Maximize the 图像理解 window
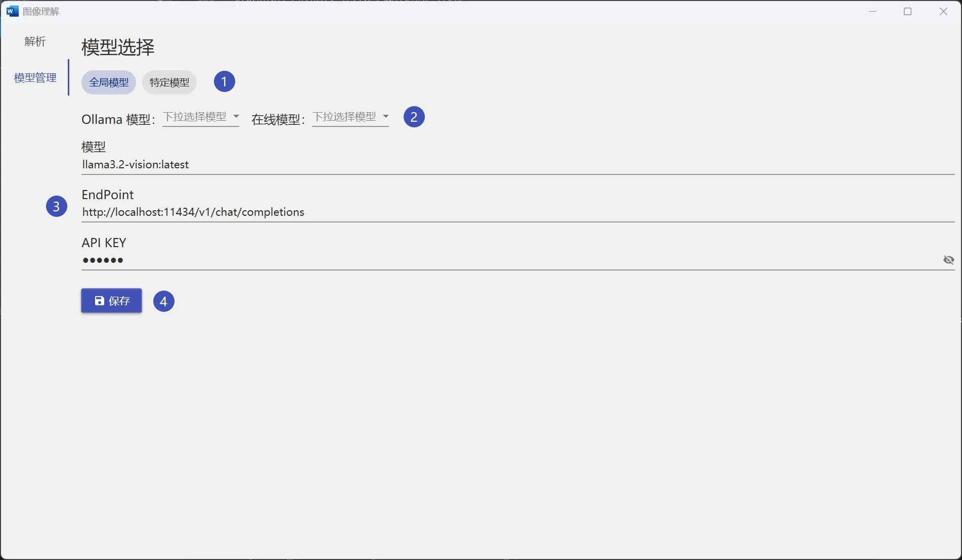Viewport: 962px width, 560px height. pos(907,12)
